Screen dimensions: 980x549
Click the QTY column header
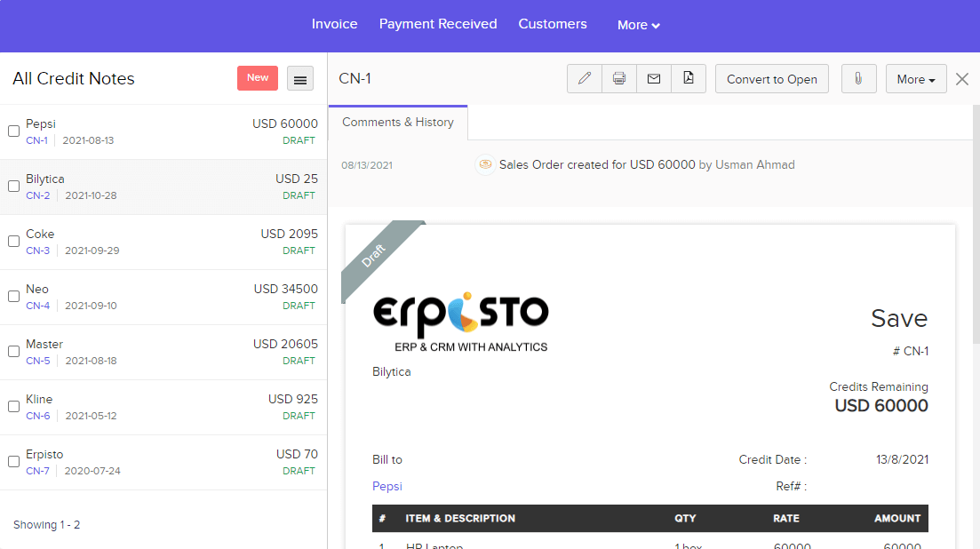tap(685, 519)
